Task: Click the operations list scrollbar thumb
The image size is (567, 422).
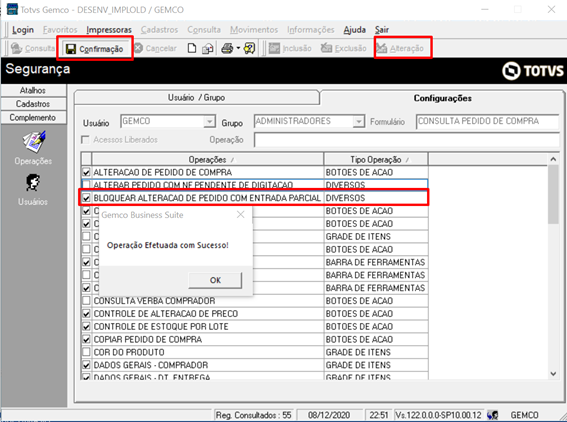Action: coord(553,195)
